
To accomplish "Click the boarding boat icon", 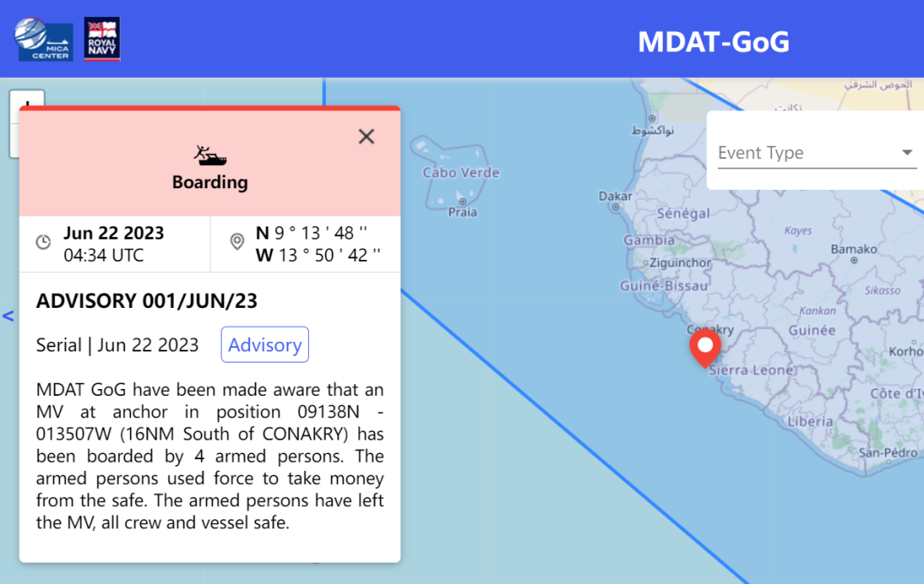I will pyautogui.click(x=210, y=156).
